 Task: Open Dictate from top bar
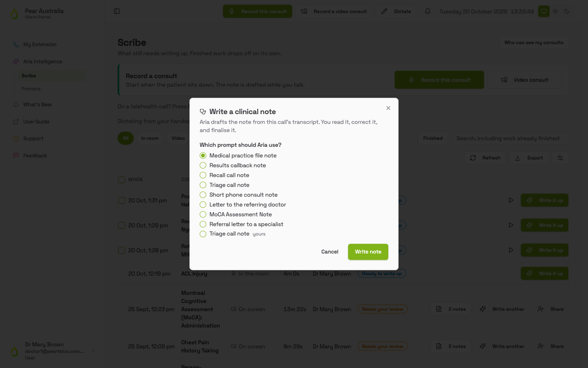396,11
